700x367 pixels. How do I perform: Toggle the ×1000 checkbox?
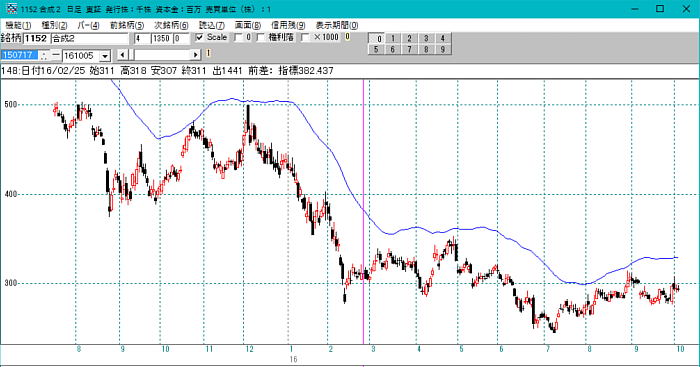[x=305, y=38]
